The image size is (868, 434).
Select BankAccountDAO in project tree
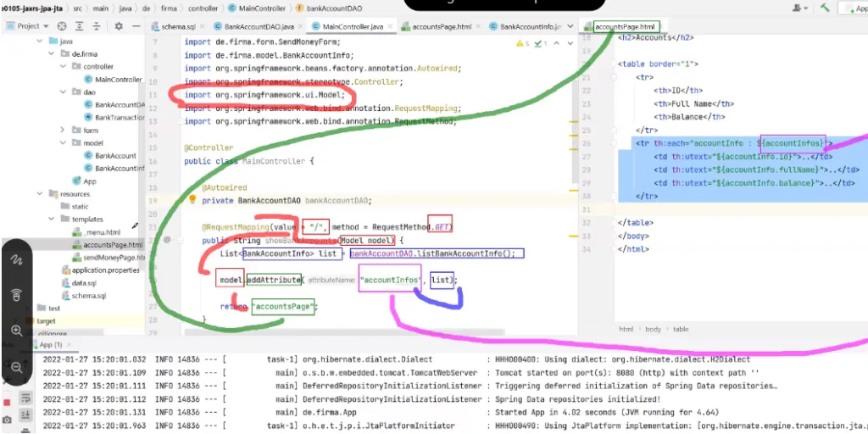115,104
